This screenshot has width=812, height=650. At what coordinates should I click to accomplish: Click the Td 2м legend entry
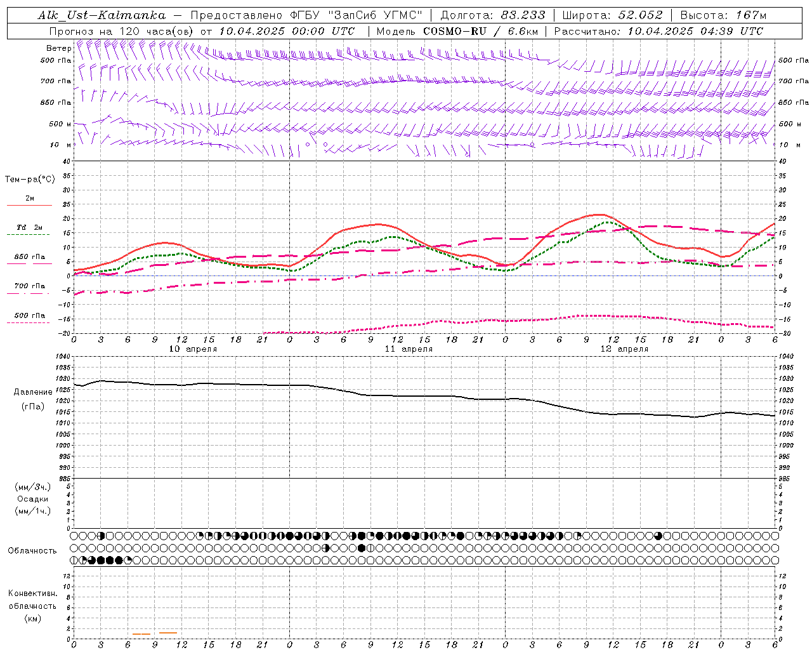(x=30, y=227)
